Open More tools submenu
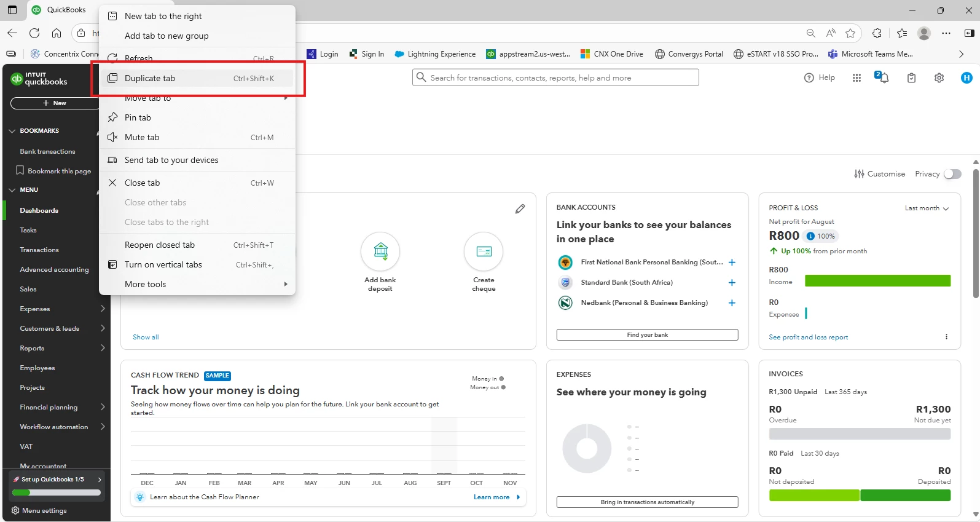 [197, 284]
